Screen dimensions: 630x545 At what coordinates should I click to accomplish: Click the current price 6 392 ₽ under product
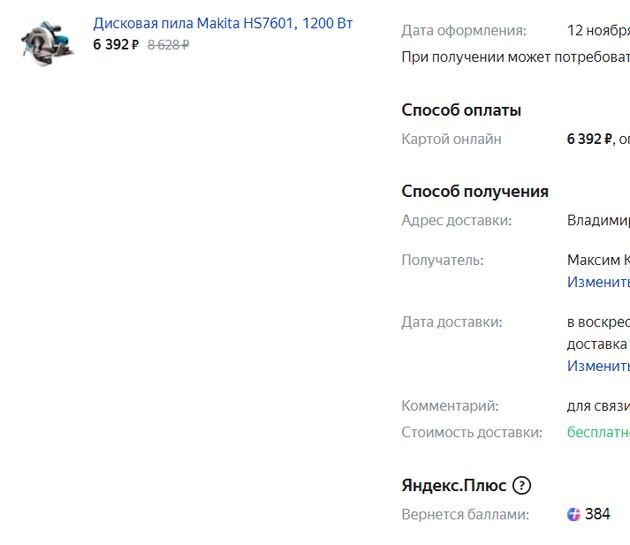point(116,44)
